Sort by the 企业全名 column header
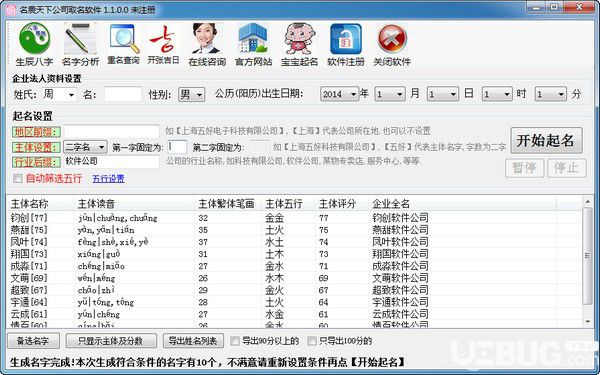 click(462, 204)
